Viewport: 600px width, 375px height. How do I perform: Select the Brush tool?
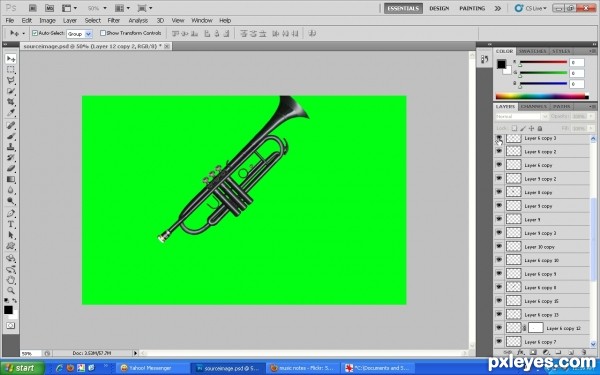pos(11,136)
